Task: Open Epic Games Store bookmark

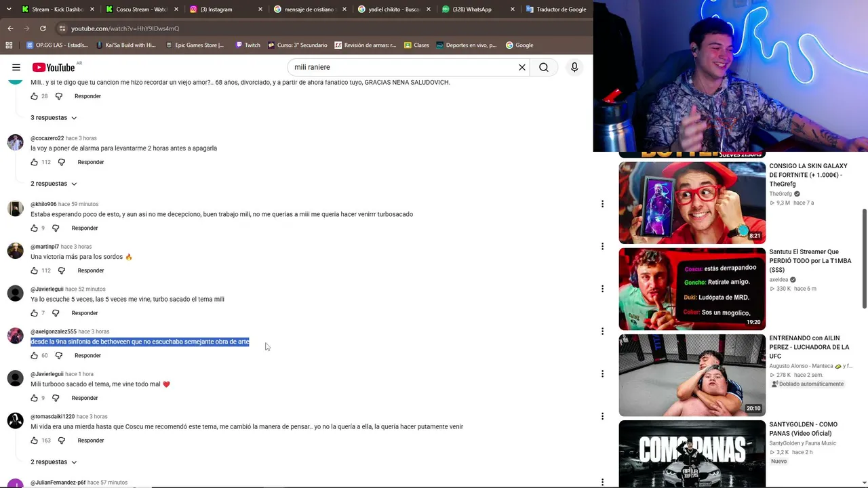Action: click(194, 45)
